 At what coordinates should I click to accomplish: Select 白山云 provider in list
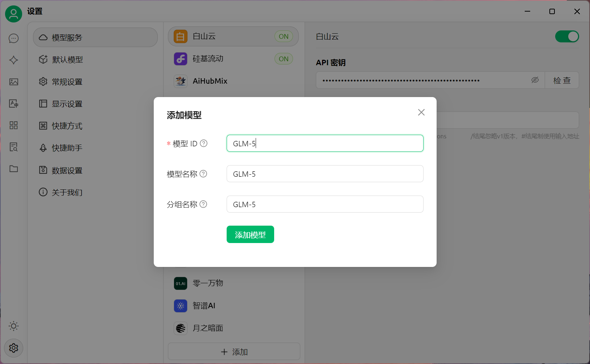pos(234,36)
